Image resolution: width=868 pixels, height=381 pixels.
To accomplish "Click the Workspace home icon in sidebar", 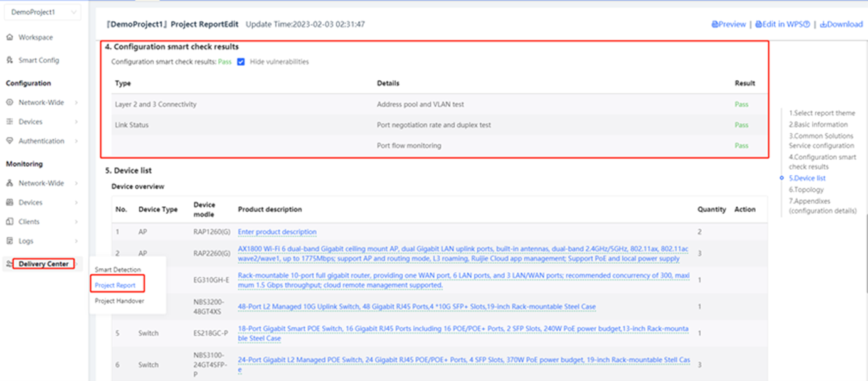I will click(x=9, y=38).
